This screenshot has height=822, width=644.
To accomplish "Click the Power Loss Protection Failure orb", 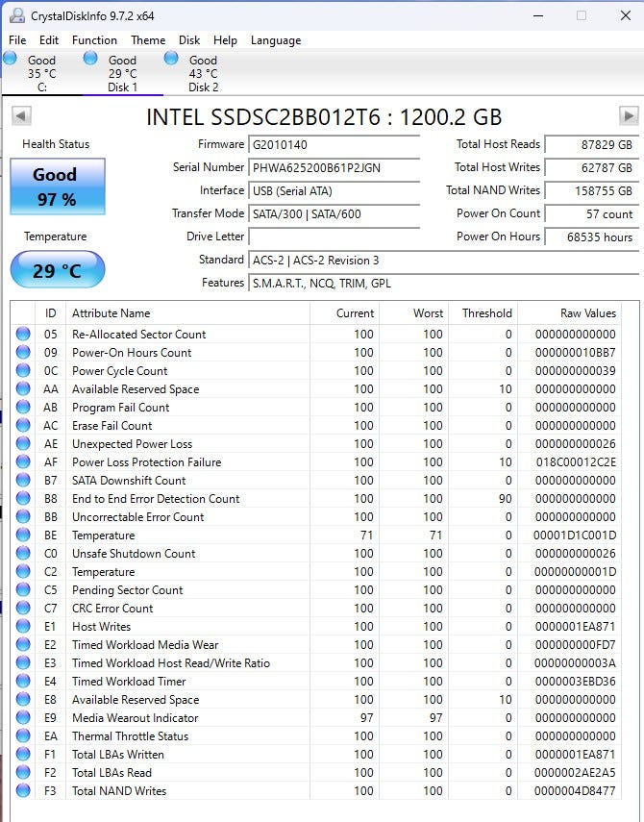I will point(23,462).
